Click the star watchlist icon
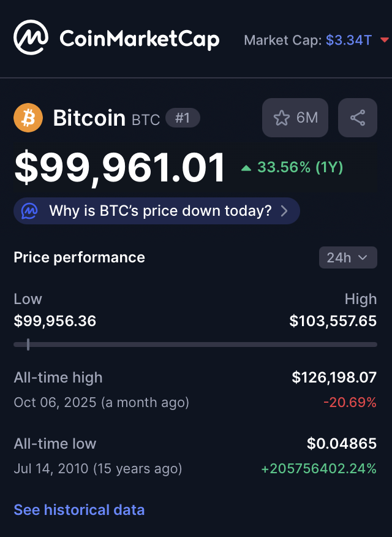Screen dimensions: 392x537 click(282, 118)
